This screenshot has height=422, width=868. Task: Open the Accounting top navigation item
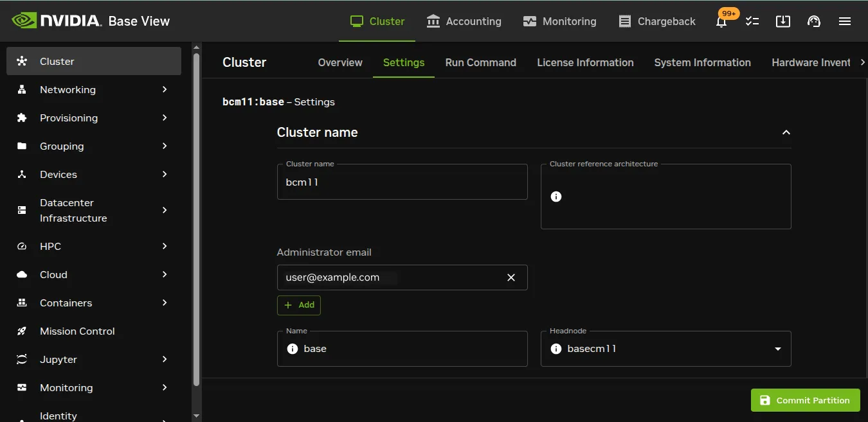[464, 21]
